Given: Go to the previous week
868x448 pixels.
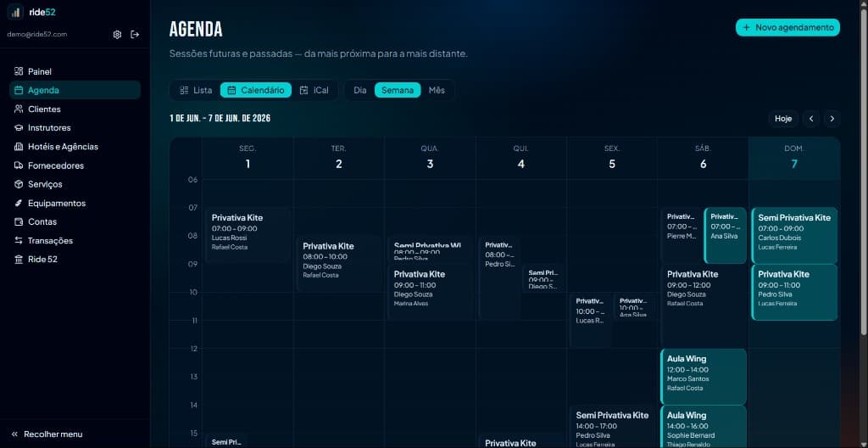Looking at the screenshot, I should point(811,119).
